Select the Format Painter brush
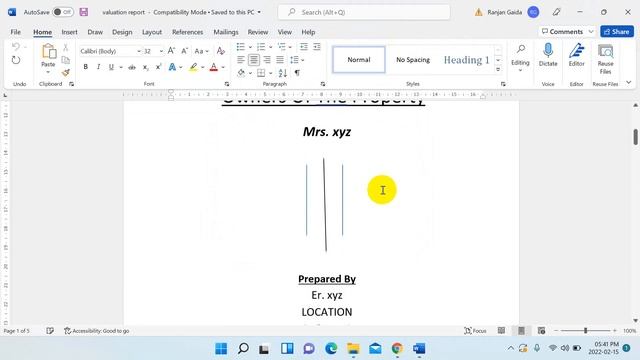 (x=65, y=73)
